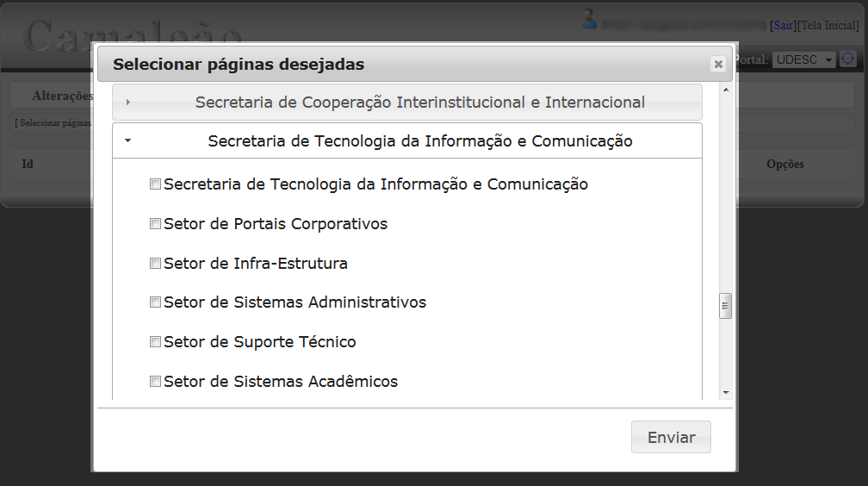Collapse Secretaria de Tecnologia da Informação arrow
This screenshot has width=868, height=486.
tap(127, 140)
